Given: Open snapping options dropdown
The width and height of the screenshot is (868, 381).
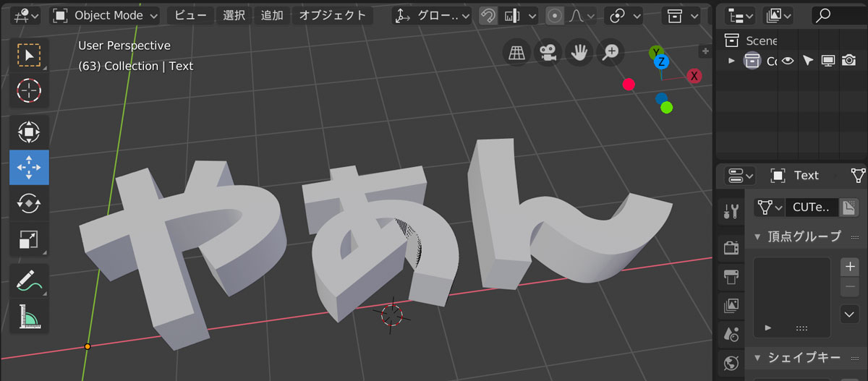Looking at the screenshot, I should [520, 15].
